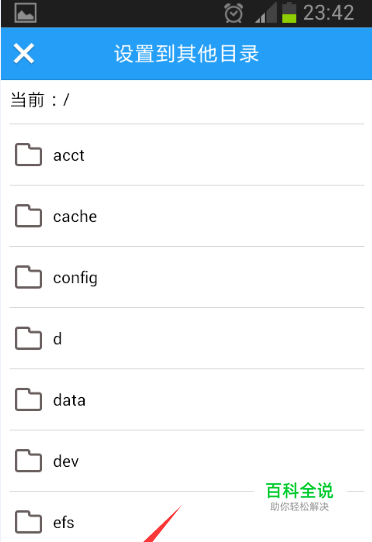
Task: Tap the current path label 当前：/
Action: coord(40,100)
